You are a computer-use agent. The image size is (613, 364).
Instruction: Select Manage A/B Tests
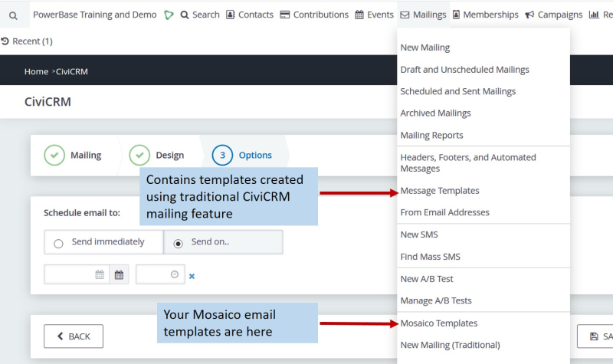(x=436, y=300)
